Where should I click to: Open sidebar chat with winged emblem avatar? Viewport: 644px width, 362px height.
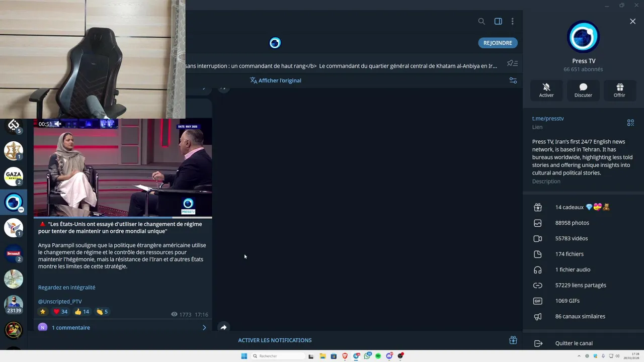click(14, 228)
